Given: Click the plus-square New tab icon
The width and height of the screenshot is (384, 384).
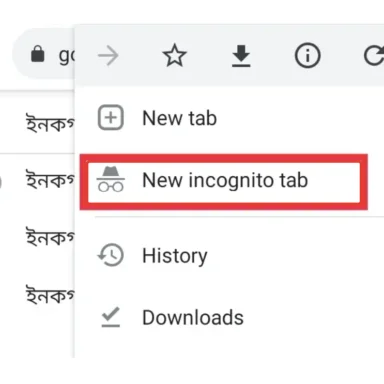Looking at the screenshot, I should (x=111, y=118).
